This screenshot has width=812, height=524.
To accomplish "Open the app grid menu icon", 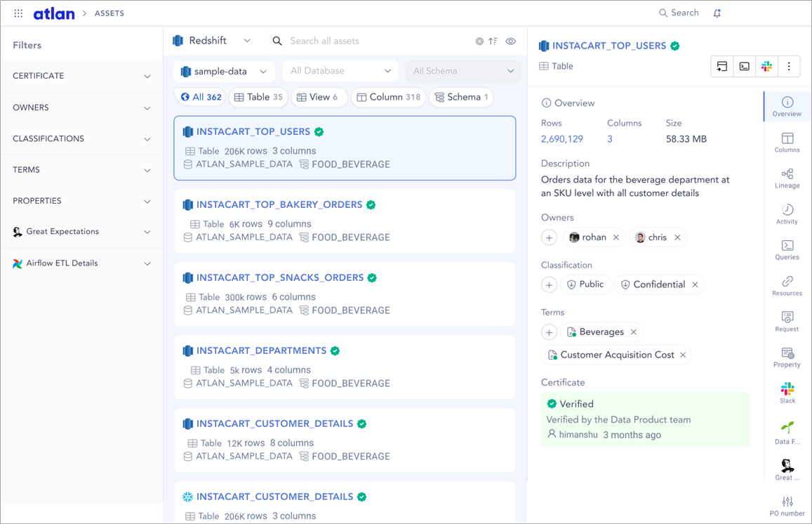I will click(18, 13).
